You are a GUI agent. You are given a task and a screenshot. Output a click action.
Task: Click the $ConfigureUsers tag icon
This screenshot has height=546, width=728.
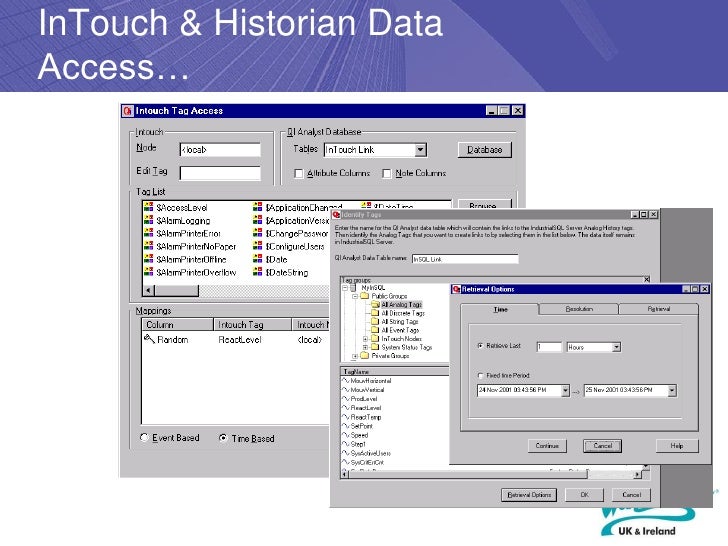point(258,246)
